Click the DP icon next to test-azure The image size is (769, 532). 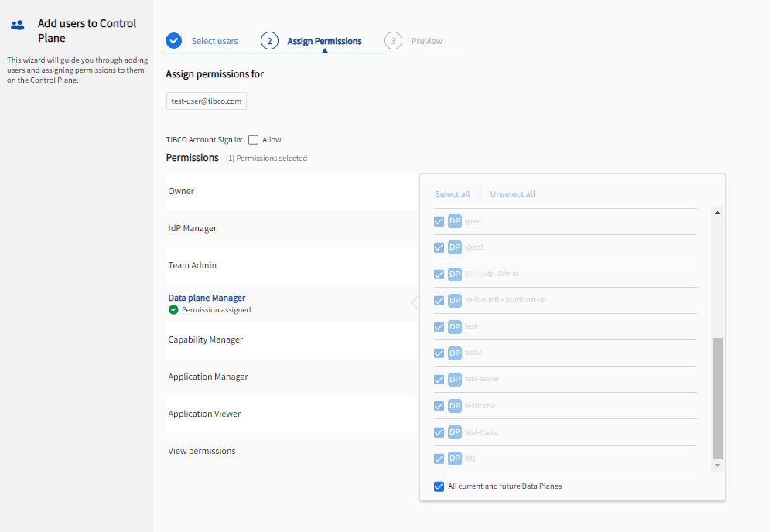pyautogui.click(x=455, y=379)
